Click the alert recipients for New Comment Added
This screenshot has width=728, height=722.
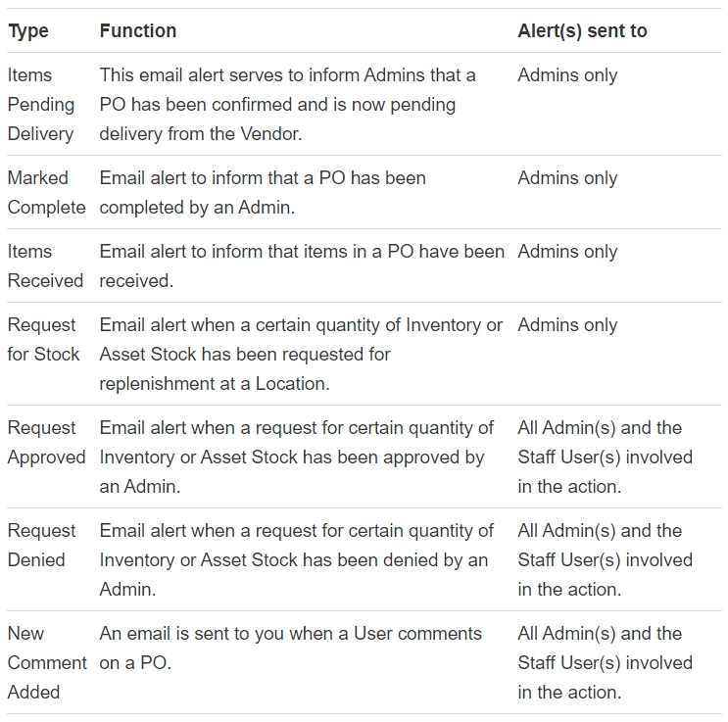pyautogui.click(x=605, y=662)
